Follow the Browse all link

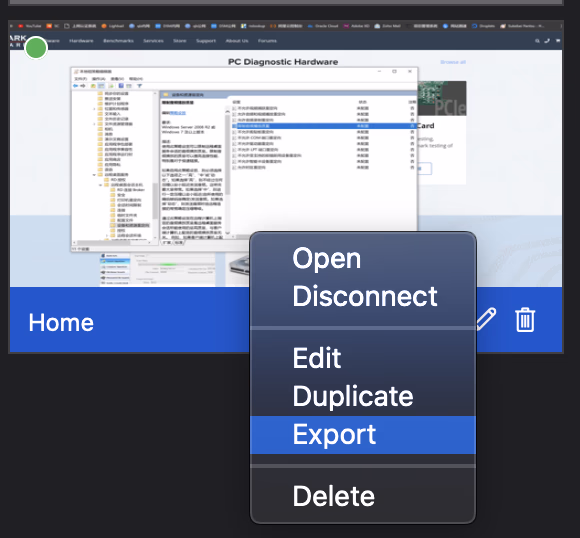point(453,62)
